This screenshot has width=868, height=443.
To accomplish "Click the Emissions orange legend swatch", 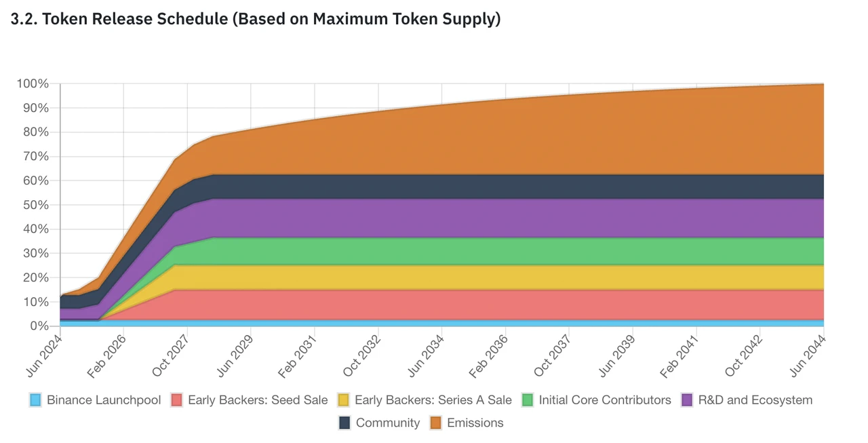I will 436,423.
